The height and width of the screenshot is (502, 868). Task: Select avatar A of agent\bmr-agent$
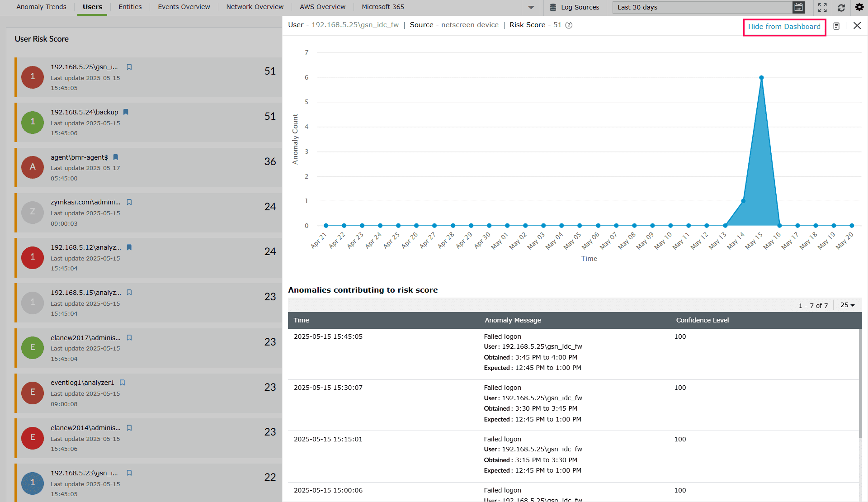[x=33, y=167]
